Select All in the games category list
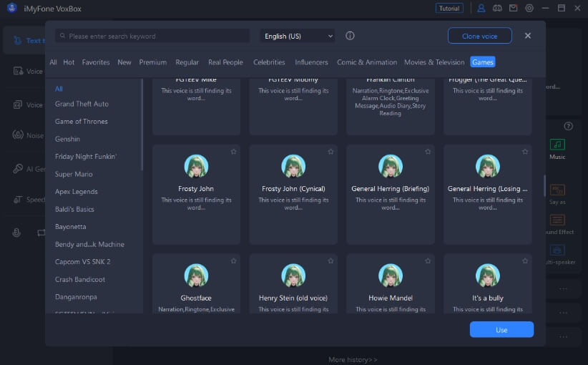 [59, 89]
